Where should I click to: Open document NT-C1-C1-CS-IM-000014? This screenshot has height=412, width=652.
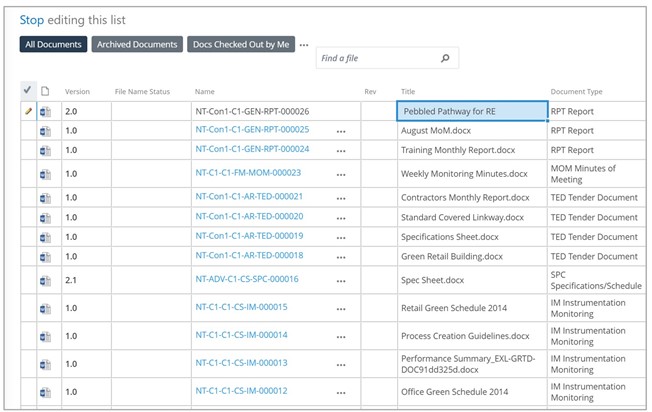[241, 335]
